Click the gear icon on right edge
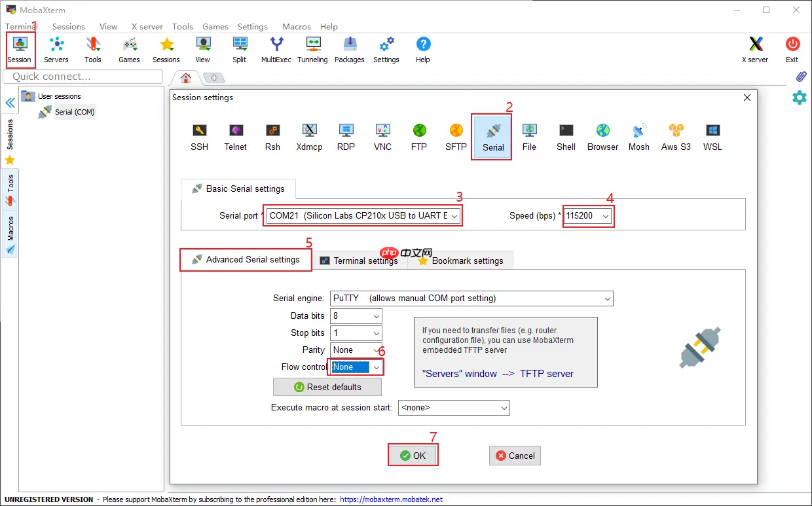The height and width of the screenshot is (506, 812). tap(800, 98)
